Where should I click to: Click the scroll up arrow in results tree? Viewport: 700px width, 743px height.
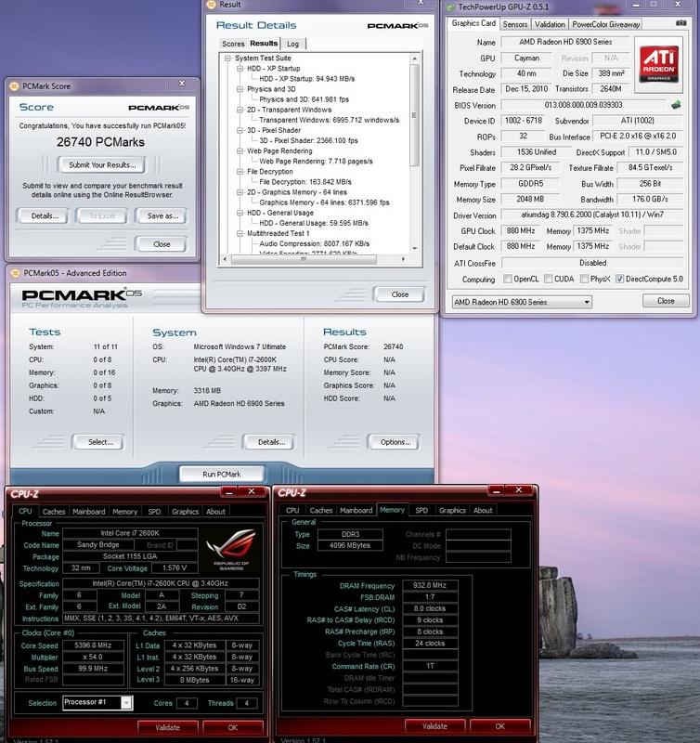pyautogui.click(x=414, y=58)
